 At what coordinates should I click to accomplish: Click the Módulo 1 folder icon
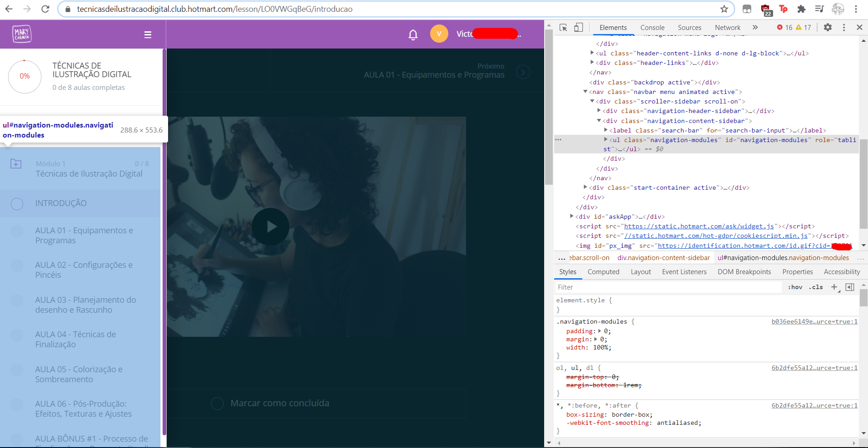tap(16, 163)
